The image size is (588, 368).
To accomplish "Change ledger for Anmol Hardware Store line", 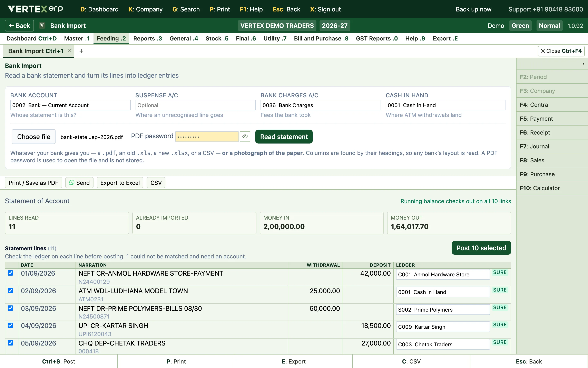I will [443, 275].
